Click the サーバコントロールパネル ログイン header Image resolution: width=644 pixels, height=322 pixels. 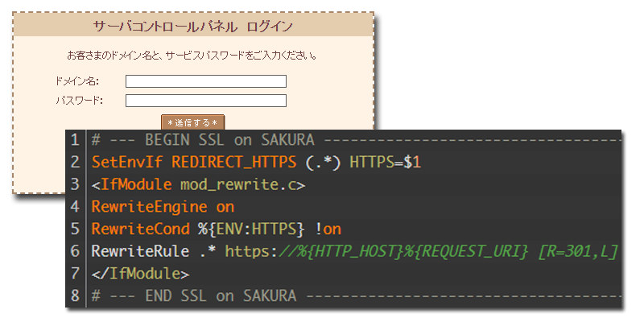[193, 27]
